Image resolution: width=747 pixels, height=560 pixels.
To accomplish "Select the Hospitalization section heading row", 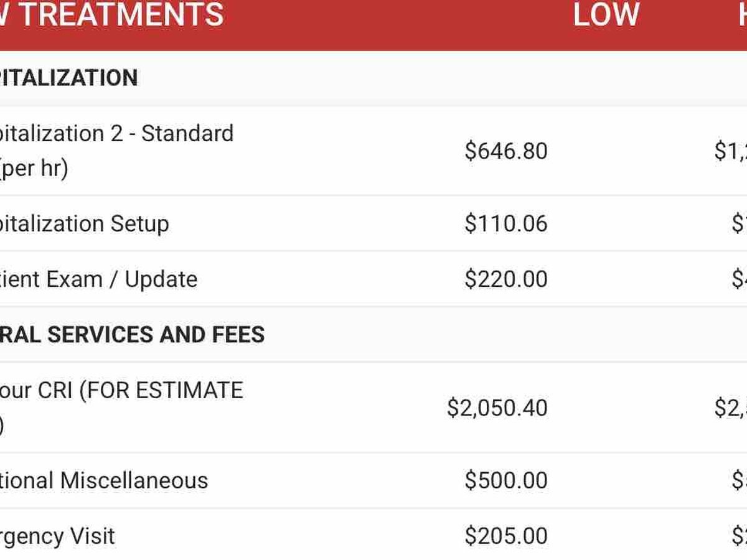I will (x=68, y=78).
